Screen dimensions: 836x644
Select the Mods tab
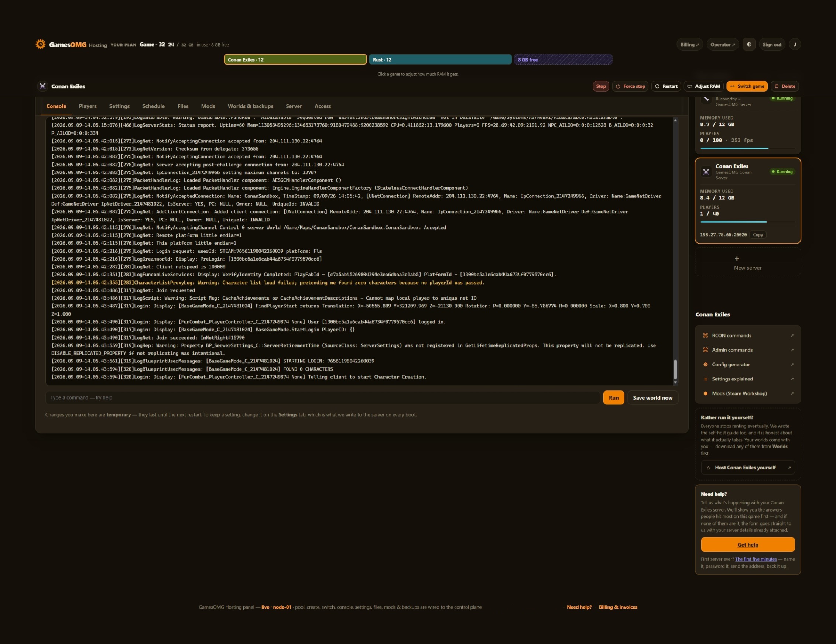(x=208, y=106)
